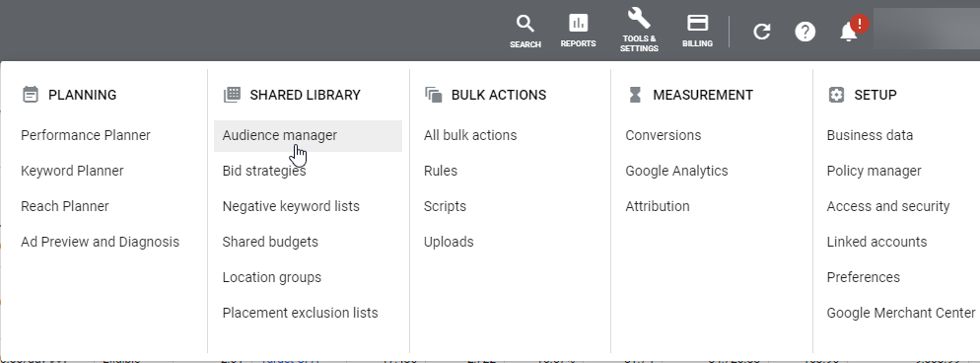
Task: Open All bulk actions
Action: [470, 135]
